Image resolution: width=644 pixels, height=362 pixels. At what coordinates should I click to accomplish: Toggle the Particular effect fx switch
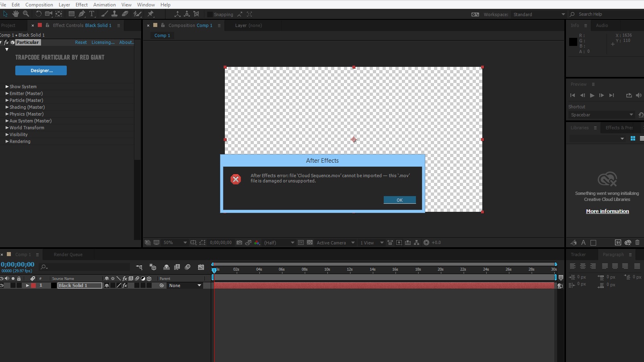click(6, 42)
